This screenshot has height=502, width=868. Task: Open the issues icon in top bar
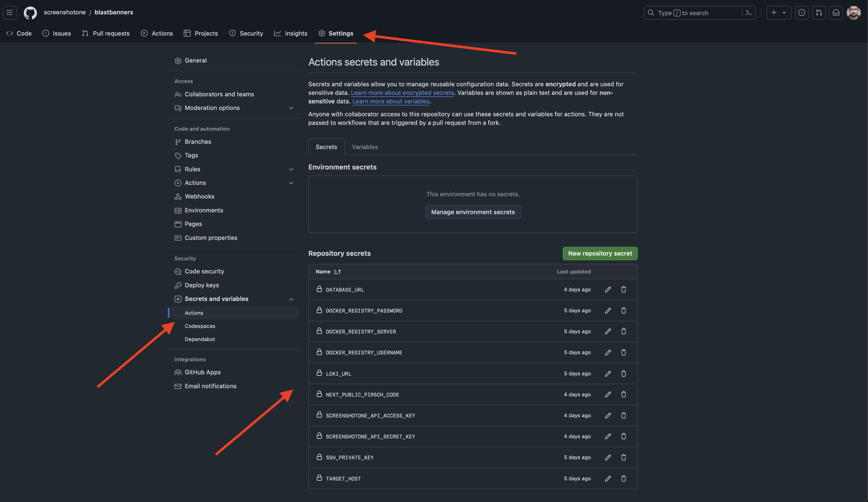tap(802, 13)
